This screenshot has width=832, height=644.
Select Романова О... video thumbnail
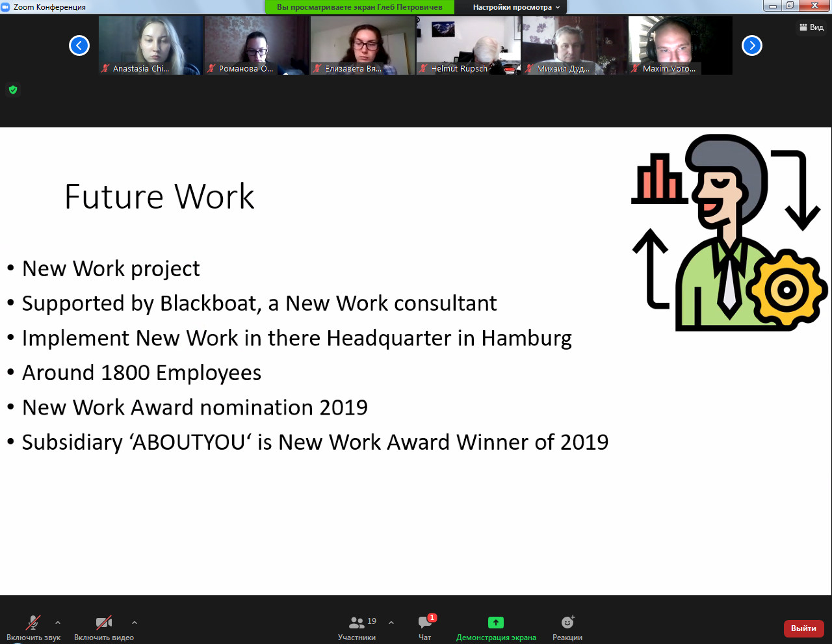point(257,45)
